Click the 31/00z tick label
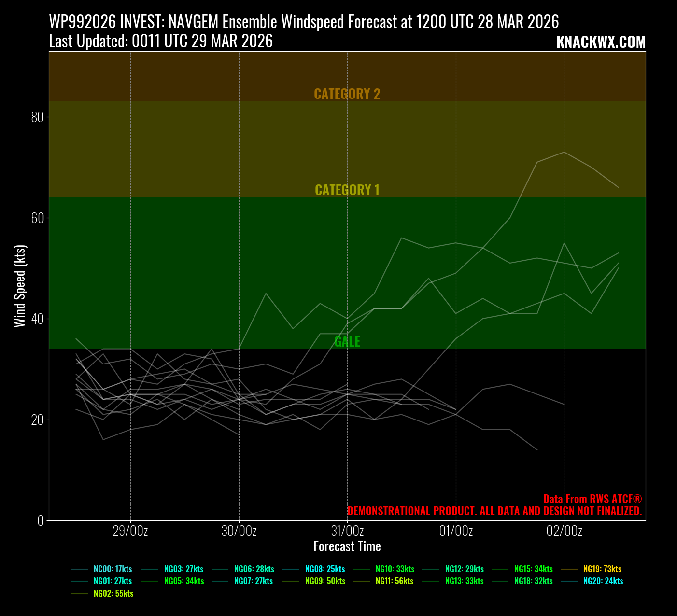Viewport: 677px width, 616px height. click(x=347, y=531)
